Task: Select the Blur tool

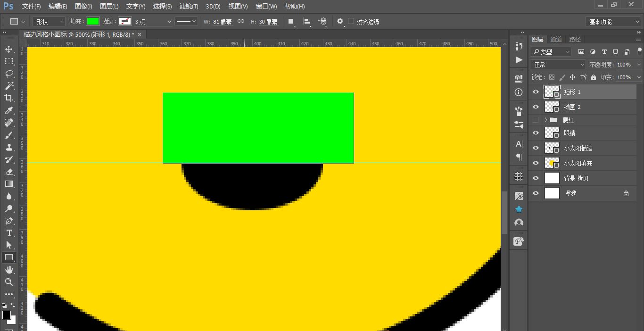Action: click(8, 196)
